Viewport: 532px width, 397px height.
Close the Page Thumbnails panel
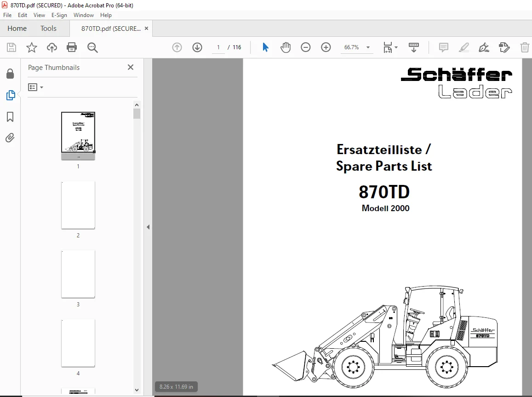coord(131,67)
